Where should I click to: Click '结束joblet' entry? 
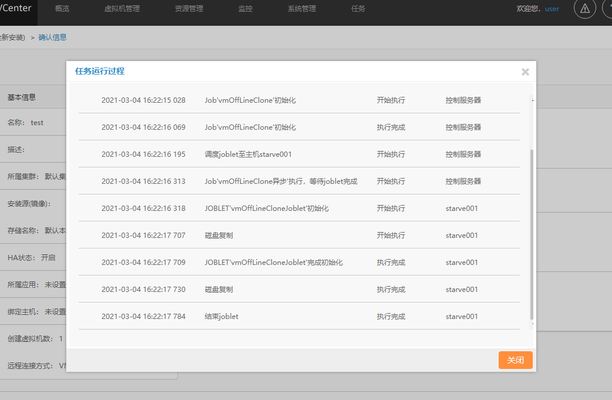221,316
